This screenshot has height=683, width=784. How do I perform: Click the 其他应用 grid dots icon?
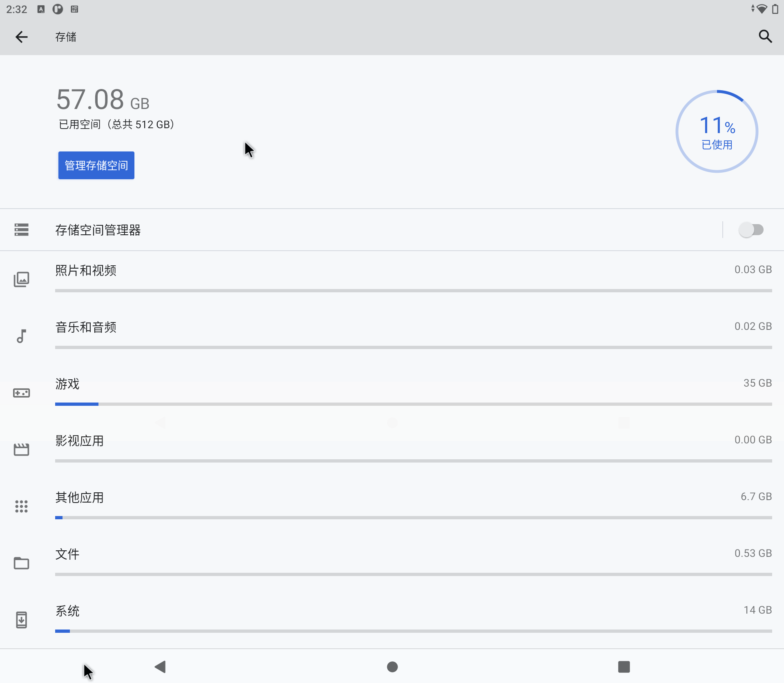coord(21,507)
